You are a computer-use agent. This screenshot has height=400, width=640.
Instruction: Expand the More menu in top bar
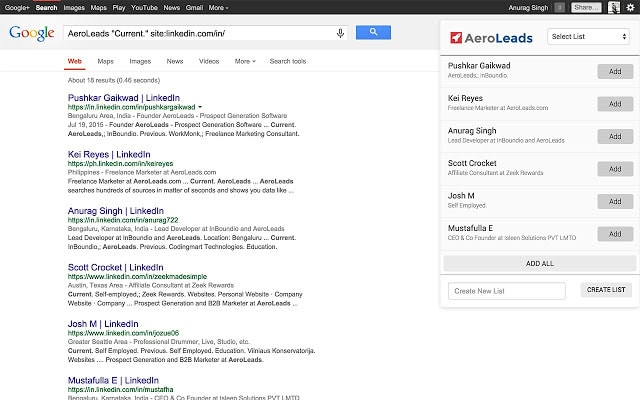[218, 7]
